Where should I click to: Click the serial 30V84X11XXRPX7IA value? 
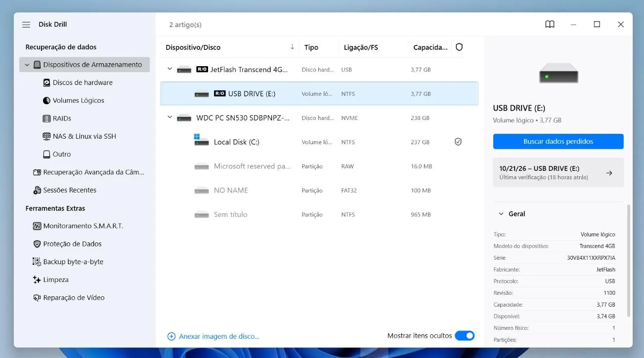point(591,258)
